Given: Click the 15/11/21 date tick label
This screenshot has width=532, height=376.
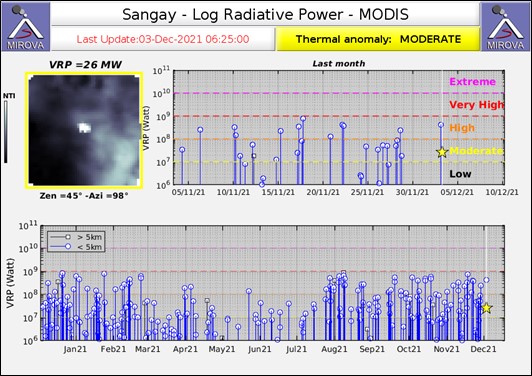Looking at the screenshot, I should 278,192.
